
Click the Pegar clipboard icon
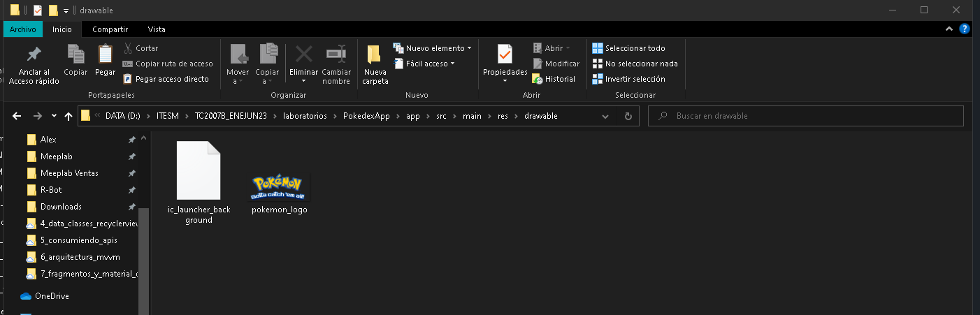pyautogui.click(x=105, y=54)
